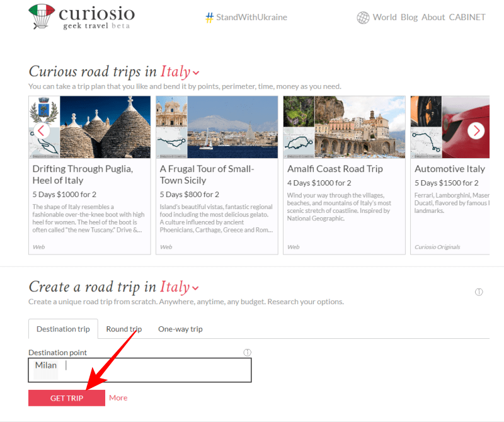Switch to the One-way trip tab
The width and height of the screenshot is (504, 422).
(x=180, y=329)
